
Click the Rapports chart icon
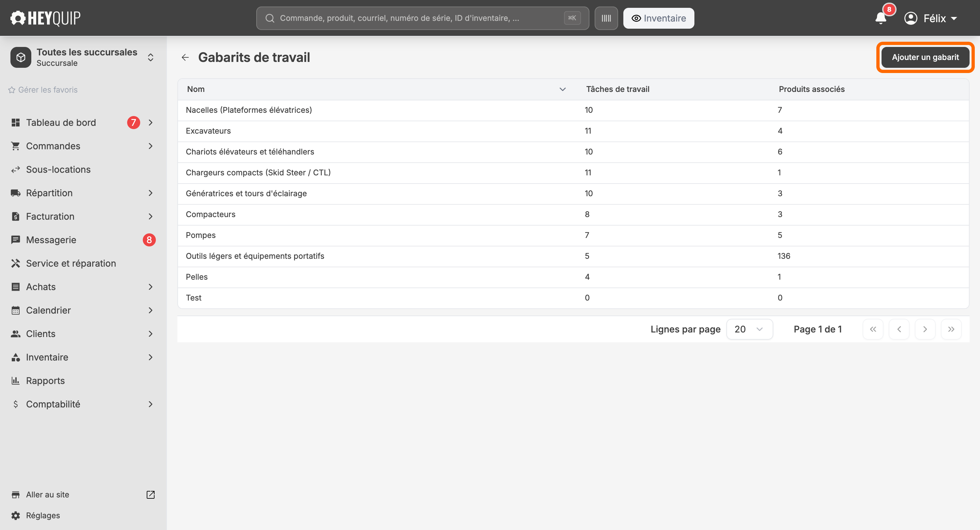[16, 380]
